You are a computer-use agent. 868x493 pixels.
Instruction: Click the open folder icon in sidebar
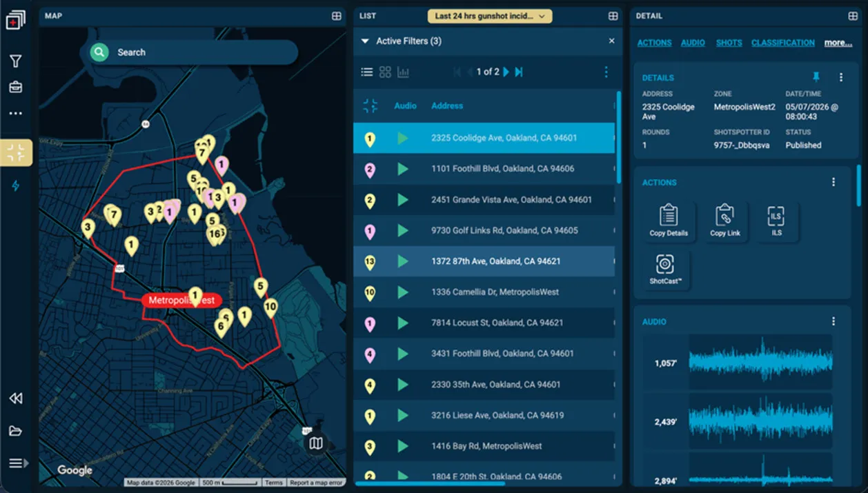click(x=15, y=431)
